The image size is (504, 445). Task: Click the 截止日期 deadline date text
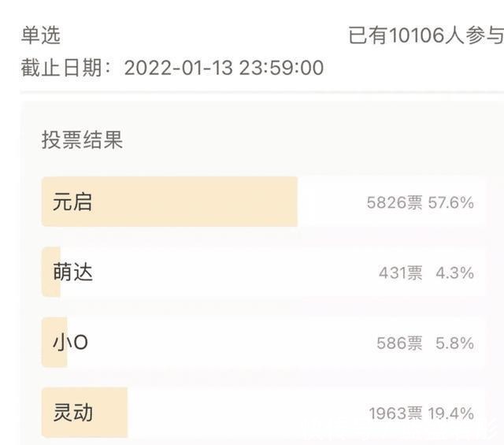(x=172, y=68)
